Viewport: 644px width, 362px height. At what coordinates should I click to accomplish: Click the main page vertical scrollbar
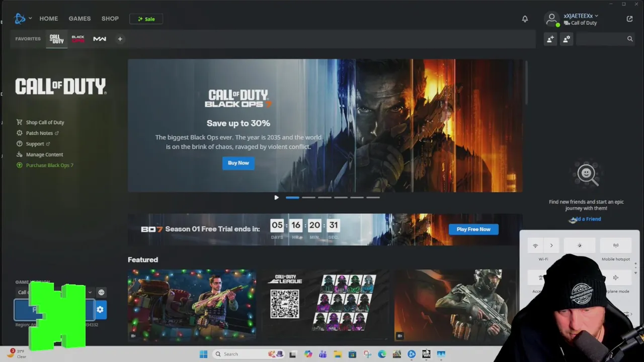click(x=526, y=83)
